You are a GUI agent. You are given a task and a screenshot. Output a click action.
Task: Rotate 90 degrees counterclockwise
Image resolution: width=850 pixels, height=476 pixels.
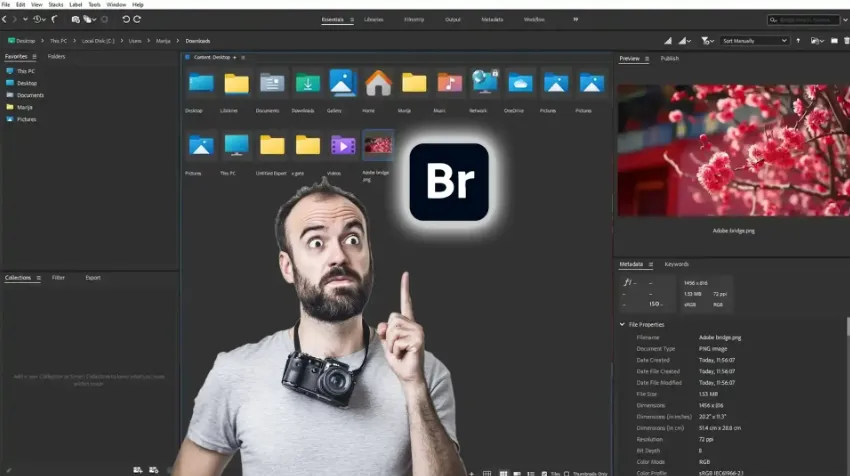click(126, 19)
